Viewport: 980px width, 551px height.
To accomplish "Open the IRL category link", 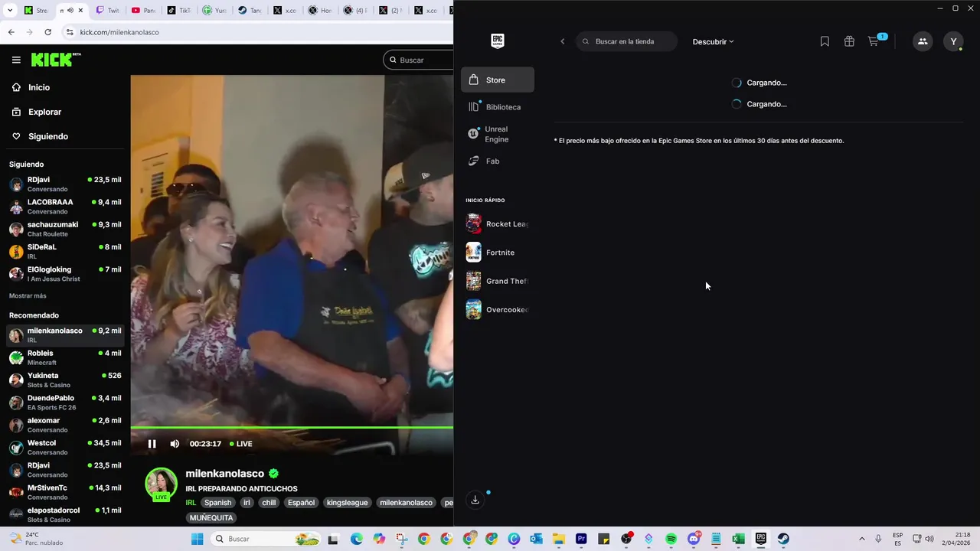I will click(x=191, y=503).
